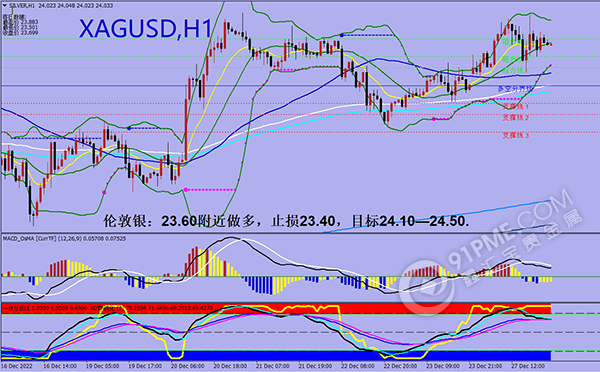Click the 16 Dec 2022 date label
The height and width of the screenshot is (372, 600).
(x=17, y=366)
